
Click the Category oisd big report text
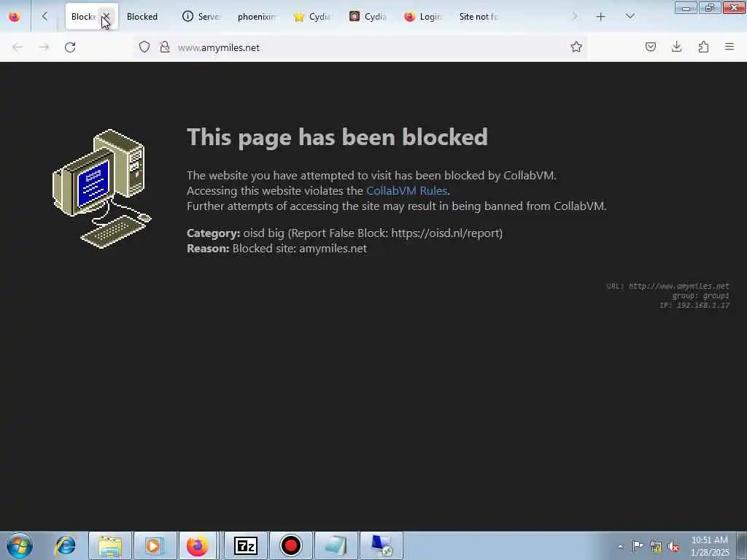(344, 233)
